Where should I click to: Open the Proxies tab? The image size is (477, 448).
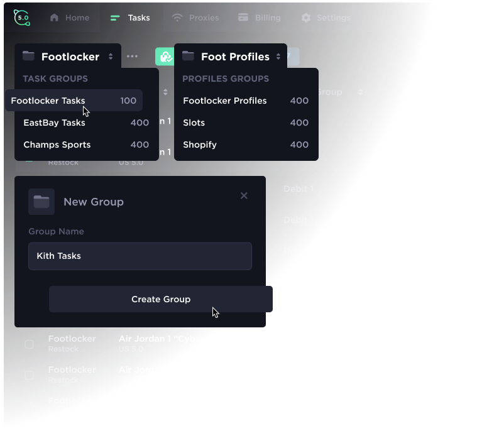195,18
